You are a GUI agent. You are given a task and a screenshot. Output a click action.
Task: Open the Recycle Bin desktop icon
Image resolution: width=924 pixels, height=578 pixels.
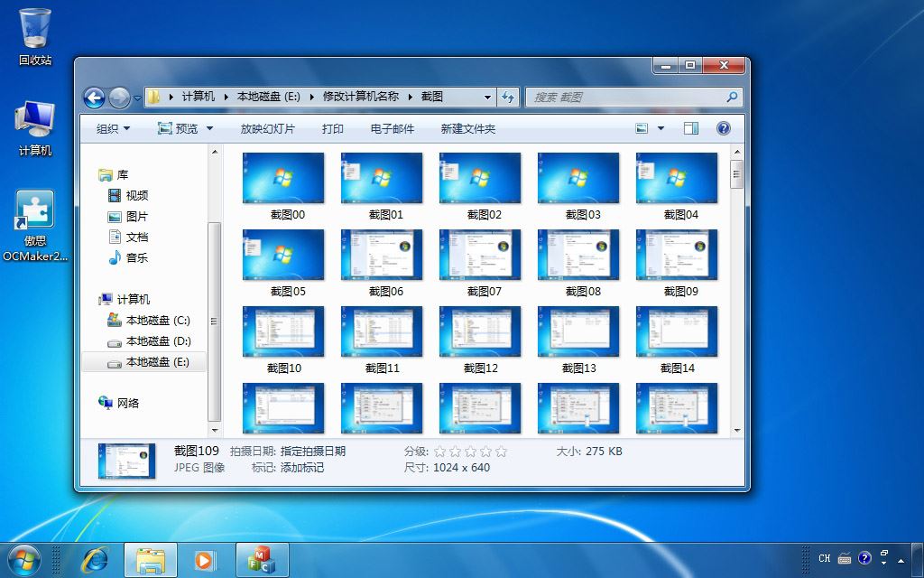tap(35, 36)
